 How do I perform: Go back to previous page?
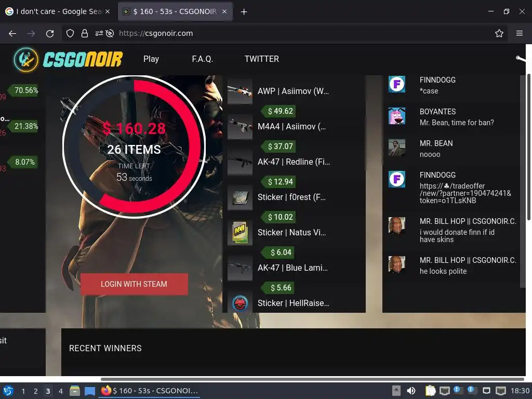click(x=12, y=33)
